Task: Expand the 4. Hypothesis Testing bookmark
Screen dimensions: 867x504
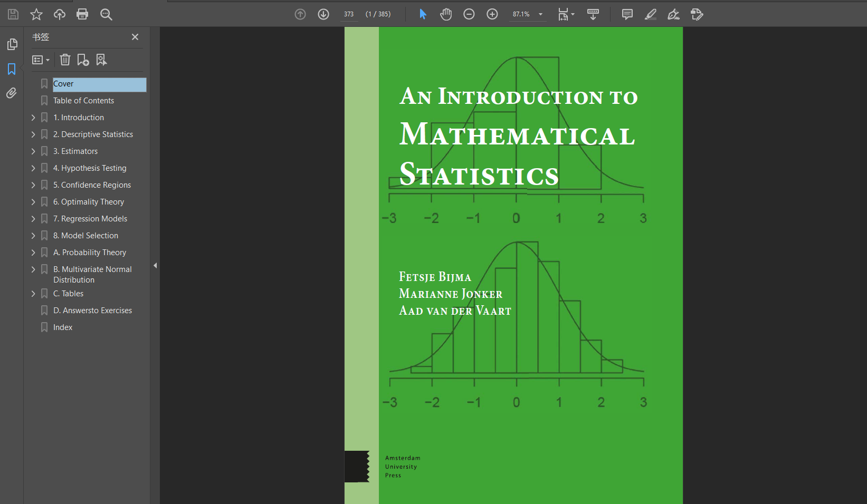Action: (x=33, y=168)
